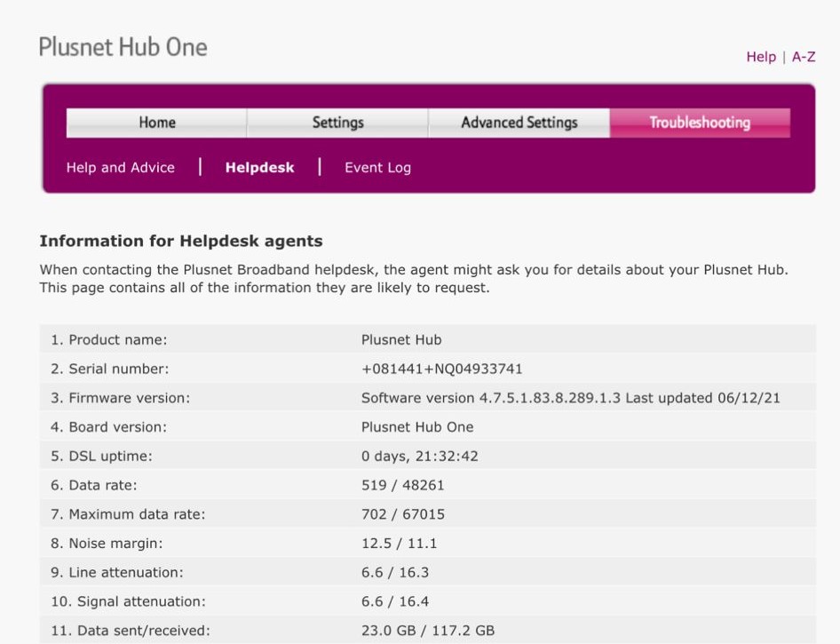Select the Firmware version text
Image resolution: width=840 pixels, height=644 pixels.
[571, 398]
